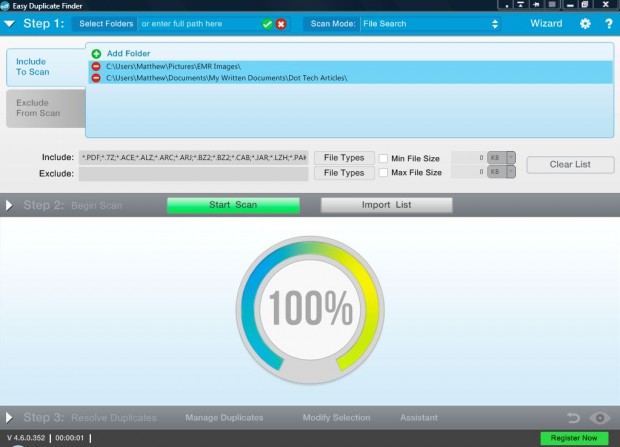This screenshot has width=620, height=447.
Task: Open the KB unit dropdown for Max File Size
Action: [x=501, y=172]
